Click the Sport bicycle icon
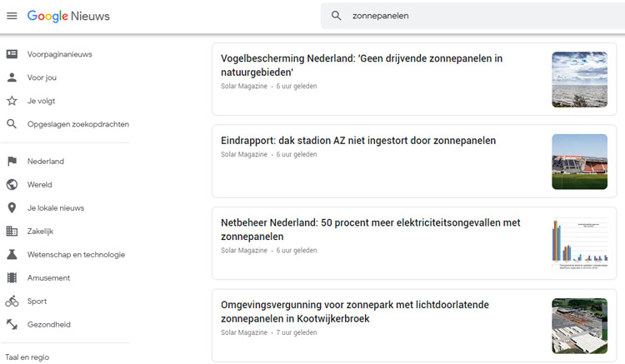 12,301
